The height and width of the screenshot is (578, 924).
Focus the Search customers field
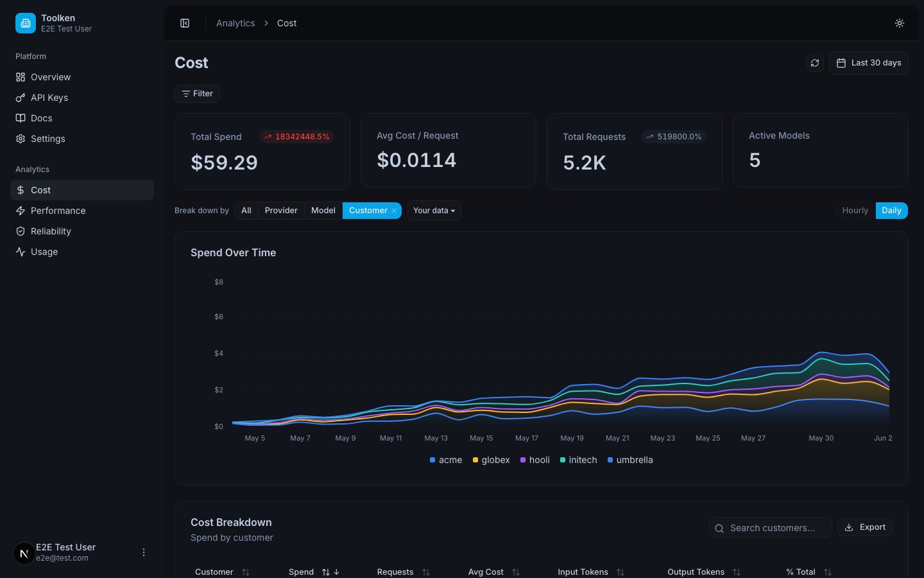coord(771,528)
